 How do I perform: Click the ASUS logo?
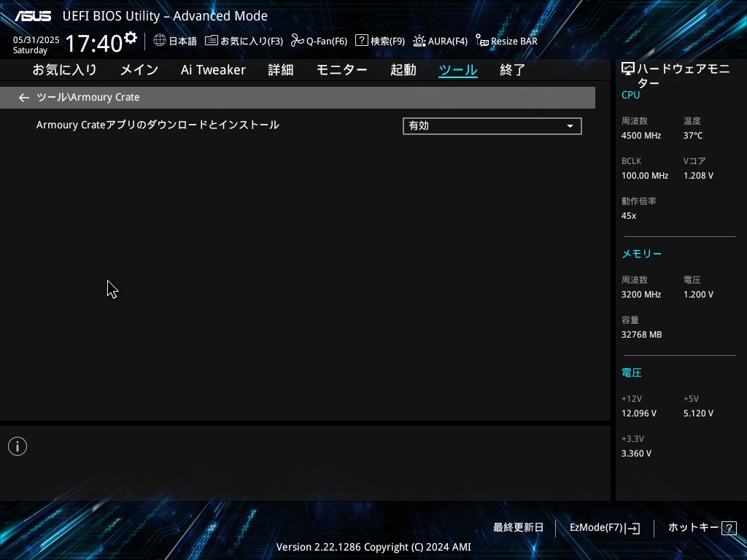click(x=33, y=16)
